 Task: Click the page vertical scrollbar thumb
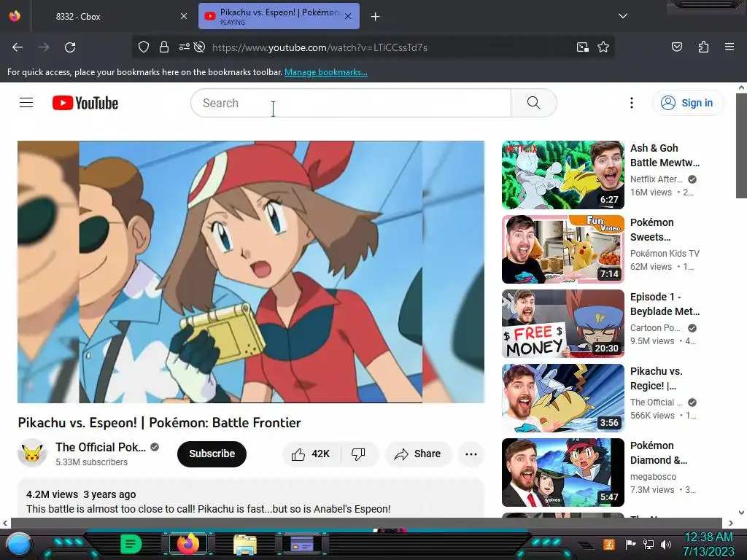741,145
